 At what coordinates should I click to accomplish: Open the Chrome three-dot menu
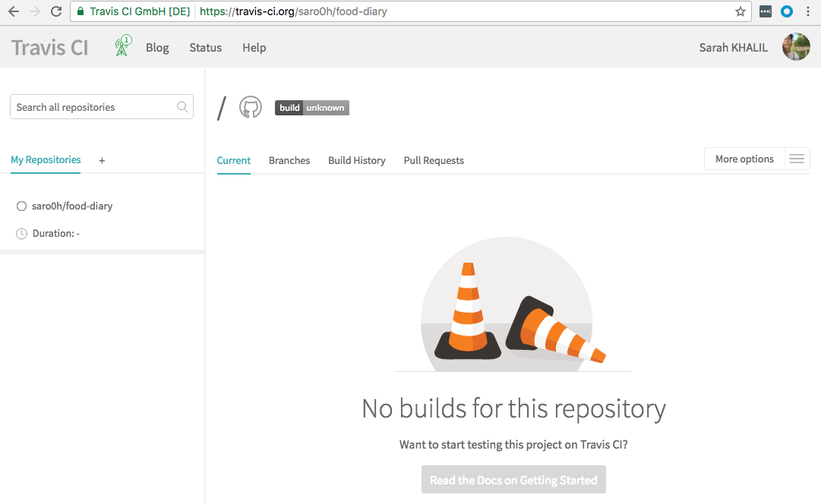coord(808,11)
